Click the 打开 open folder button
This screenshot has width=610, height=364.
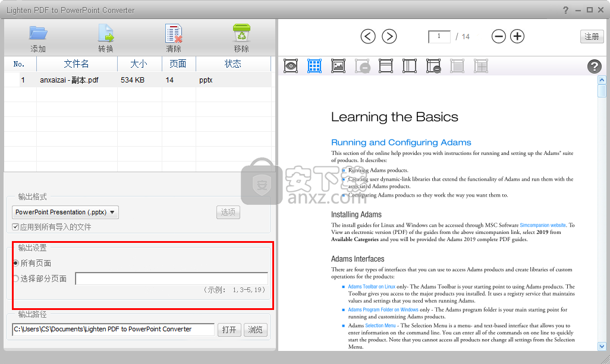coord(229,330)
